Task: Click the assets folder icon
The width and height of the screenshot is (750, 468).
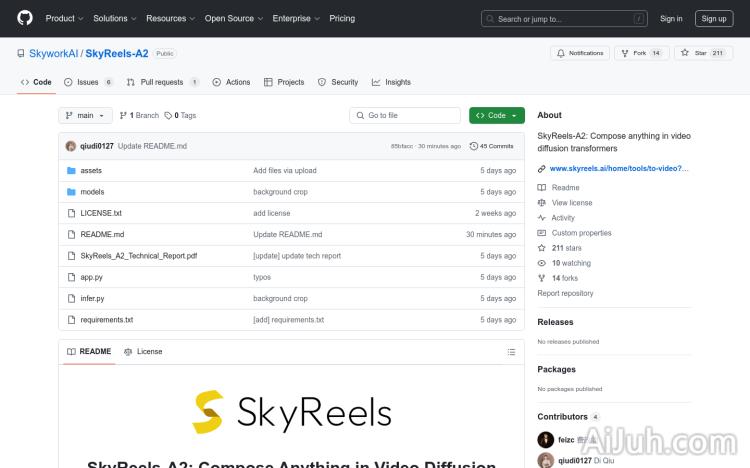Action: tap(71, 170)
